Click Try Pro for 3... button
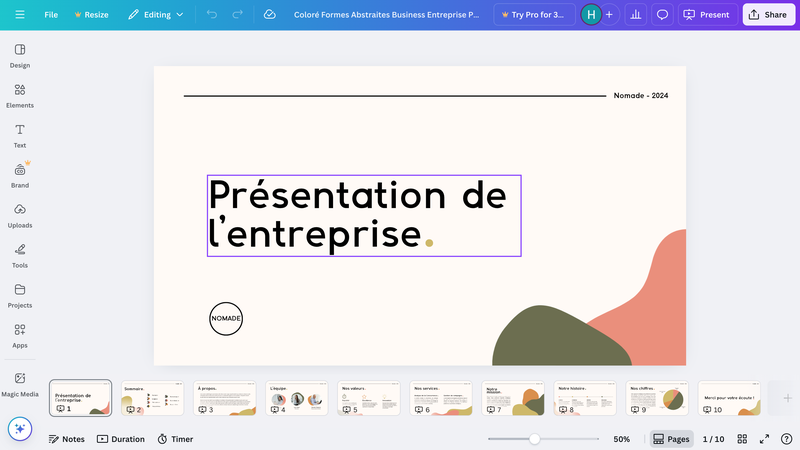 (x=534, y=15)
